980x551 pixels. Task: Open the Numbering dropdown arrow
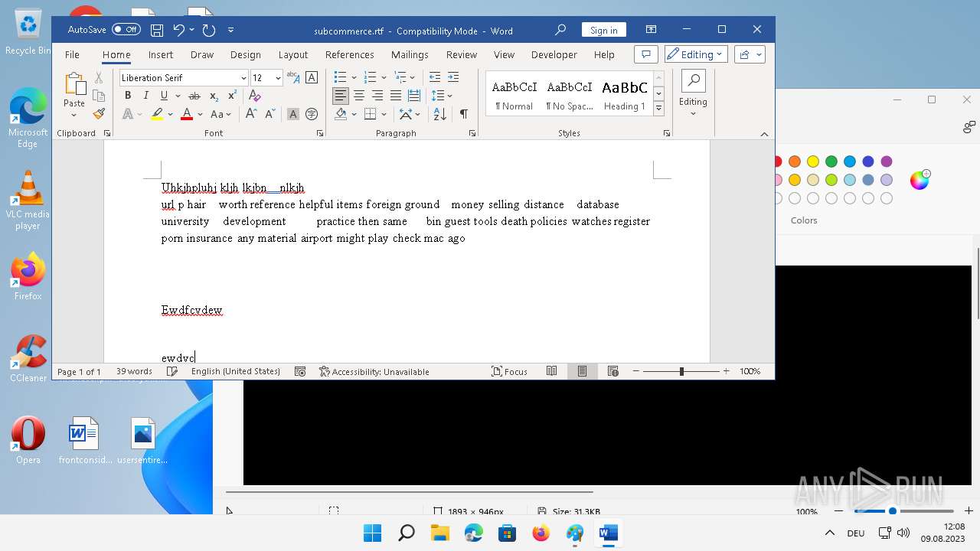click(x=384, y=77)
